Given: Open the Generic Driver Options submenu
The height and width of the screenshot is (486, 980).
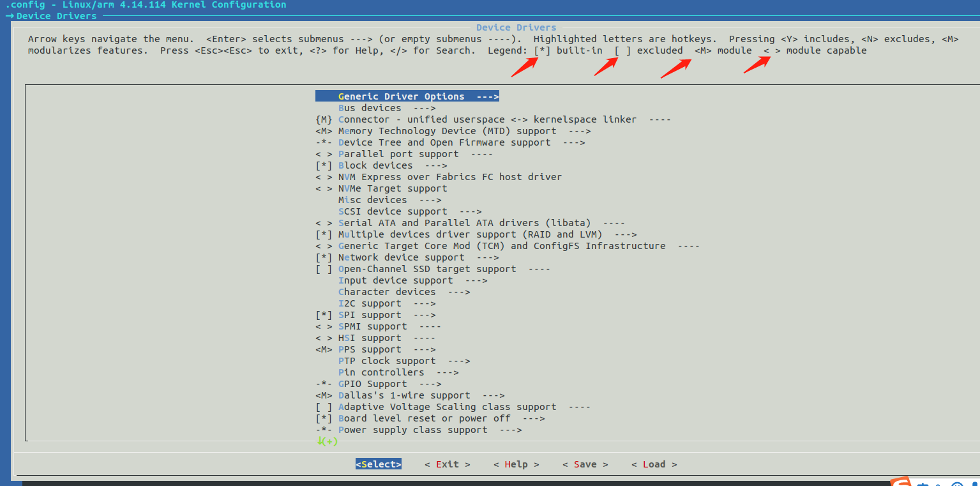Looking at the screenshot, I should click(x=407, y=96).
